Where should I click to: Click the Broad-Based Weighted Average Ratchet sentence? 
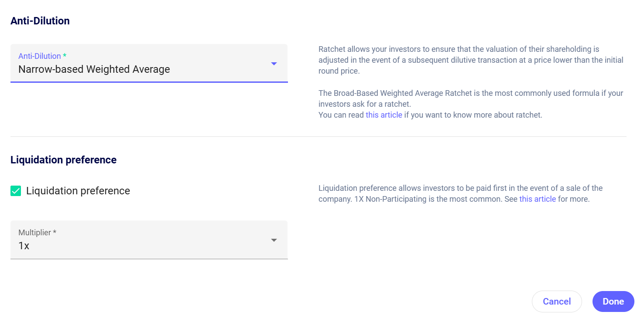pyautogui.click(x=471, y=93)
